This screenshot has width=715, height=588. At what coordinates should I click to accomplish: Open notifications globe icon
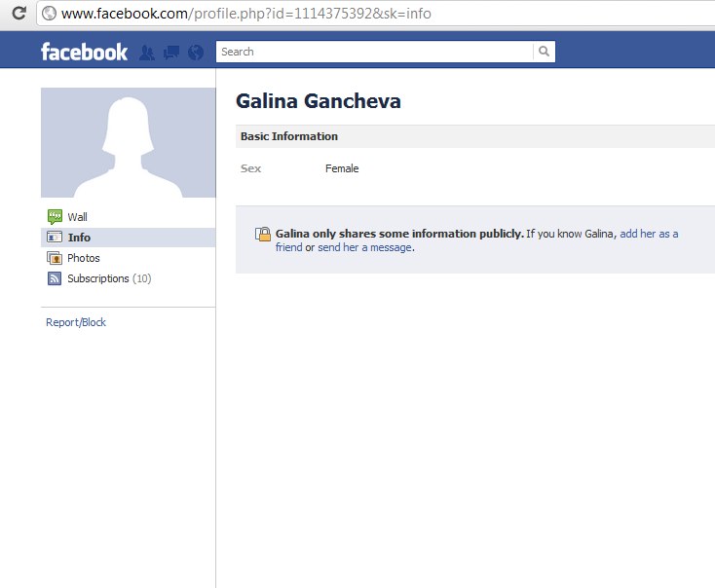[196, 53]
